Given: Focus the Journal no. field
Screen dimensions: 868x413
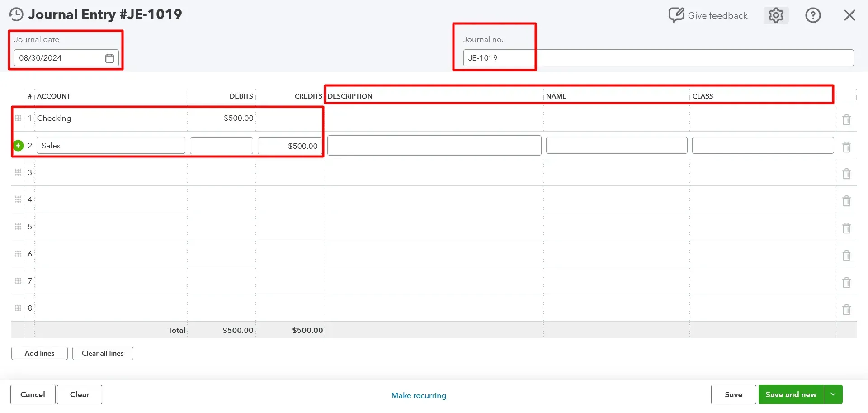Looking at the screenshot, I should click(658, 58).
